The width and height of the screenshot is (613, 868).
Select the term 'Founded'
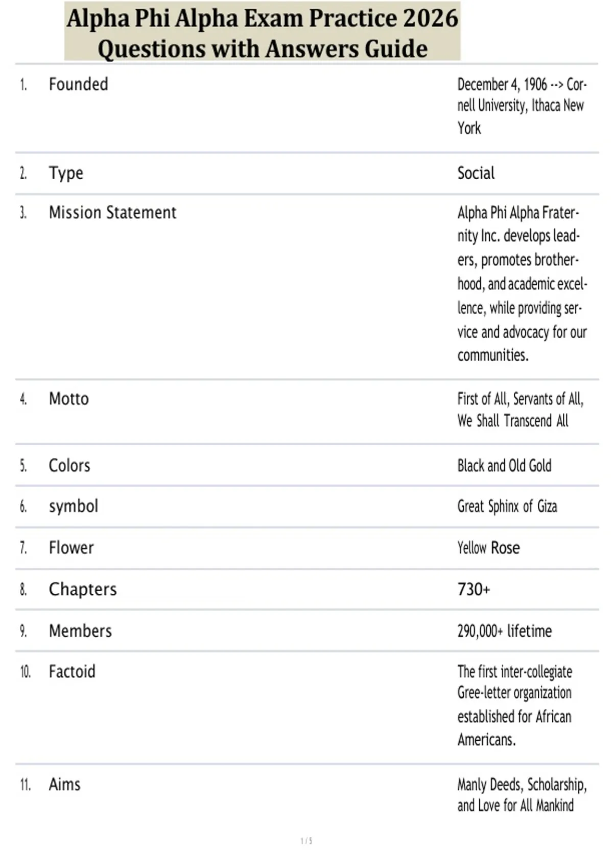(x=79, y=84)
